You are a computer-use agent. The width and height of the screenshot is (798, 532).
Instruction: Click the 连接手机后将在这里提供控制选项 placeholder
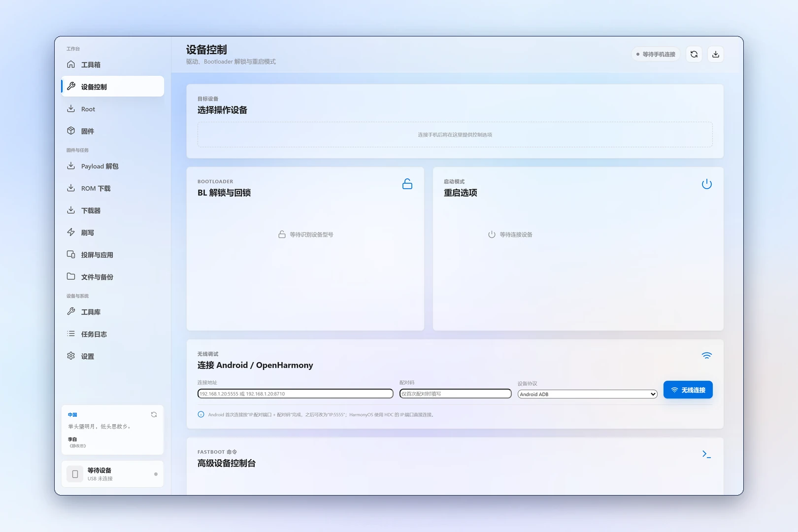point(455,134)
